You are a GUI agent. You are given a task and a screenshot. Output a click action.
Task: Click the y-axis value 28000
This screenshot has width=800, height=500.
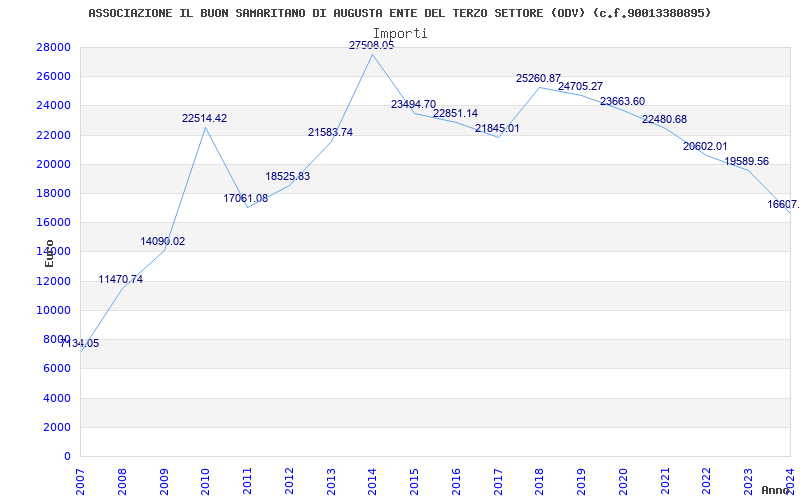(x=54, y=47)
